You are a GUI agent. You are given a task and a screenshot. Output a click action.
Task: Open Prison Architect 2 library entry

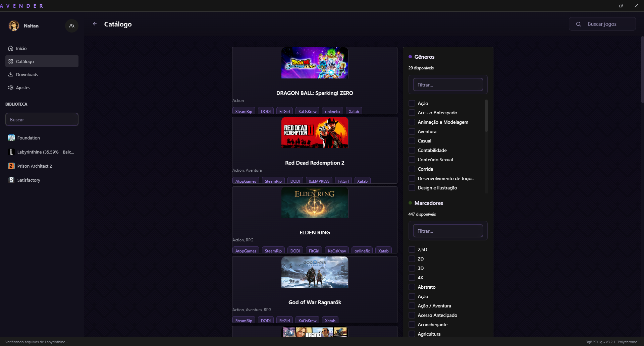(35, 166)
